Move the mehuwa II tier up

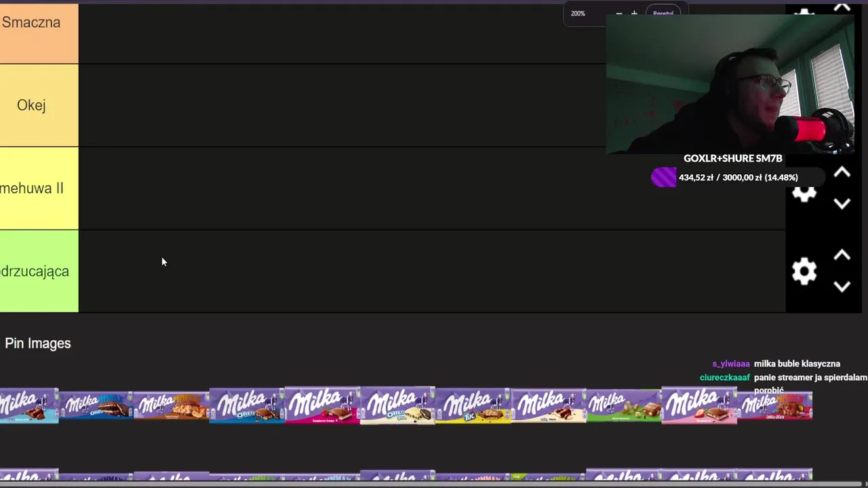coord(842,173)
